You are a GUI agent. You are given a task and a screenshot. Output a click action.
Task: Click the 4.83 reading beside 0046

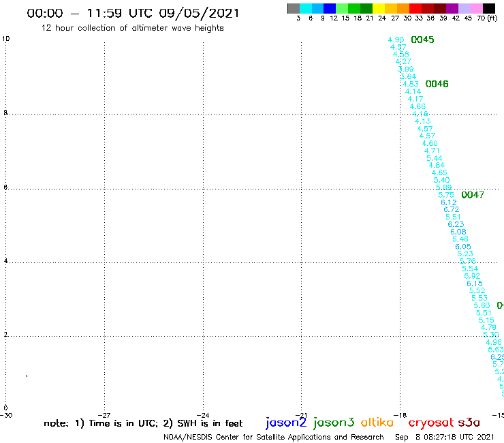411,84
